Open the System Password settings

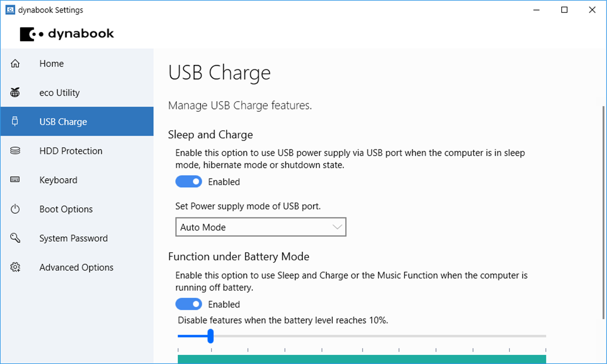coord(74,238)
